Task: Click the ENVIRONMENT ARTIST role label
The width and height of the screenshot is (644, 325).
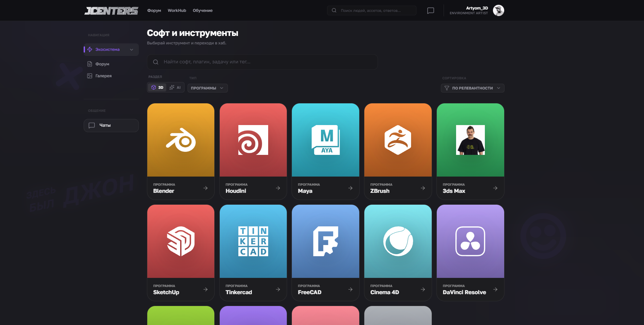Action: 469,13
